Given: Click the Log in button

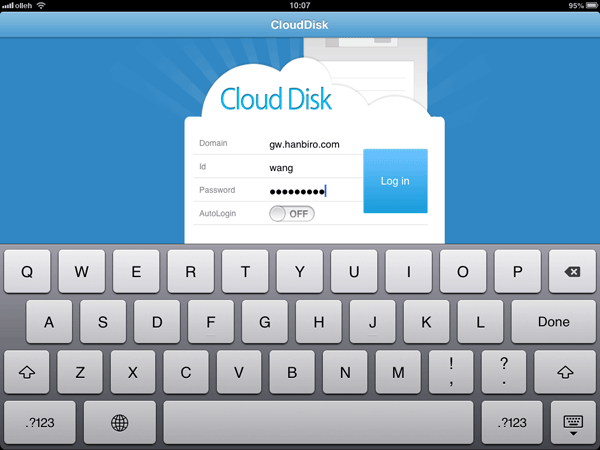Looking at the screenshot, I should (x=395, y=181).
